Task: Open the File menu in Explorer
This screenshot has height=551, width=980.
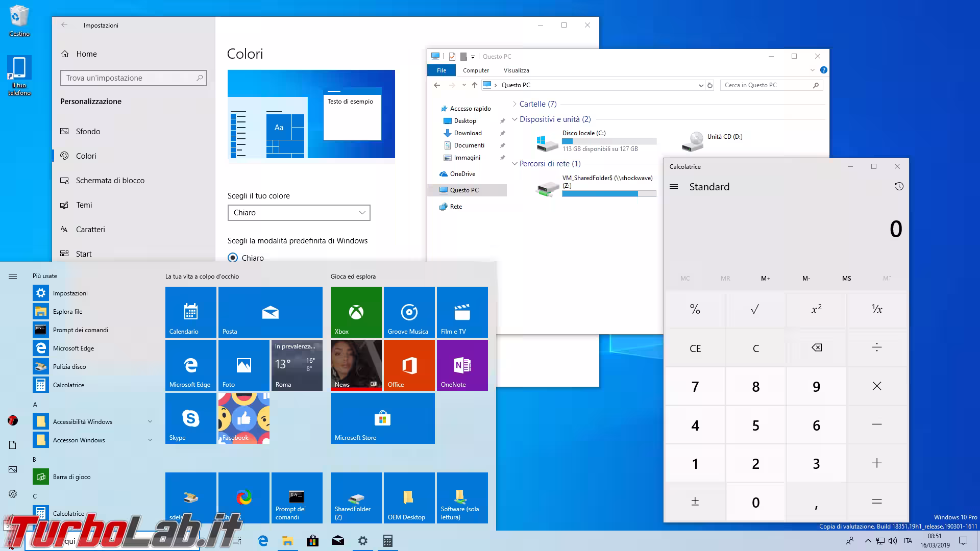Action: tap(442, 70)
